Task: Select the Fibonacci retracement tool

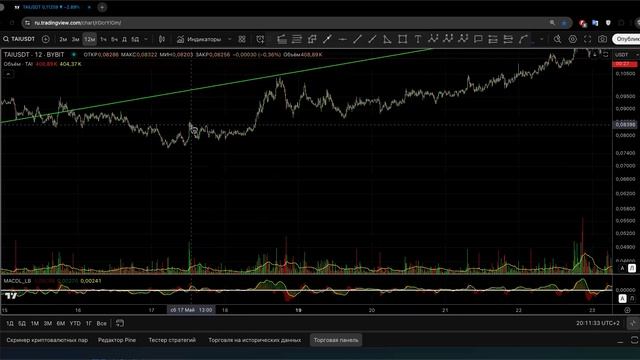Action: (x=297, y=39)
